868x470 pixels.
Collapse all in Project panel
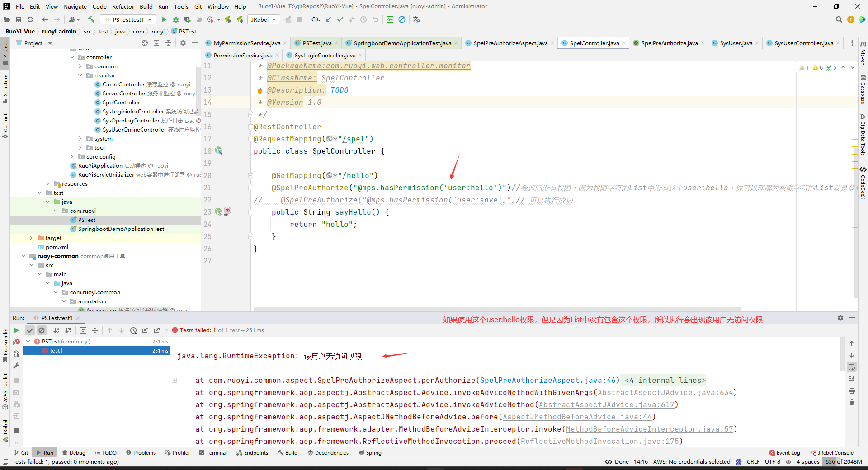click(168, 43)
